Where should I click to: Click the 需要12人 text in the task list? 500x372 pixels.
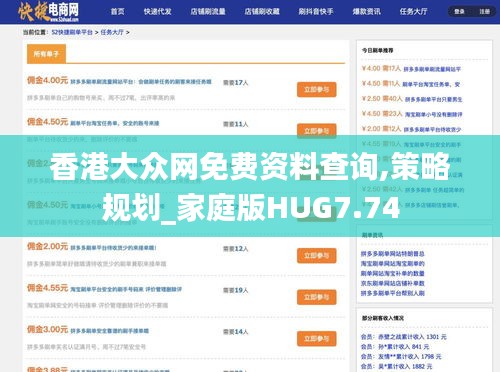[236, 249]
